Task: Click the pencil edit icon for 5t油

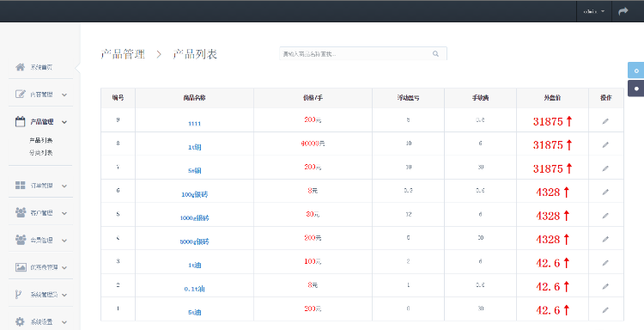Action: click(605, 310)
